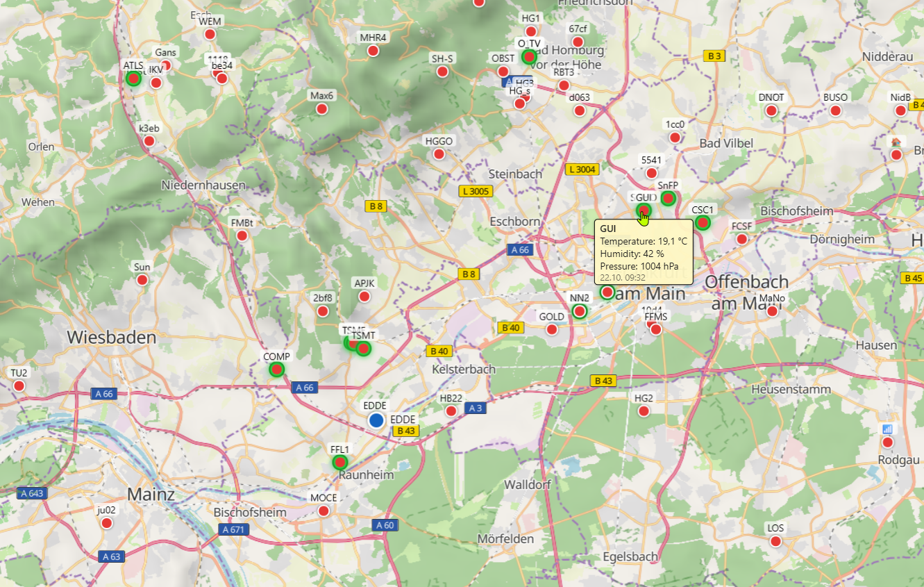Select the blue EDDE airport marker
This screenshot has height=587, width=924.
tap(376, 420)
